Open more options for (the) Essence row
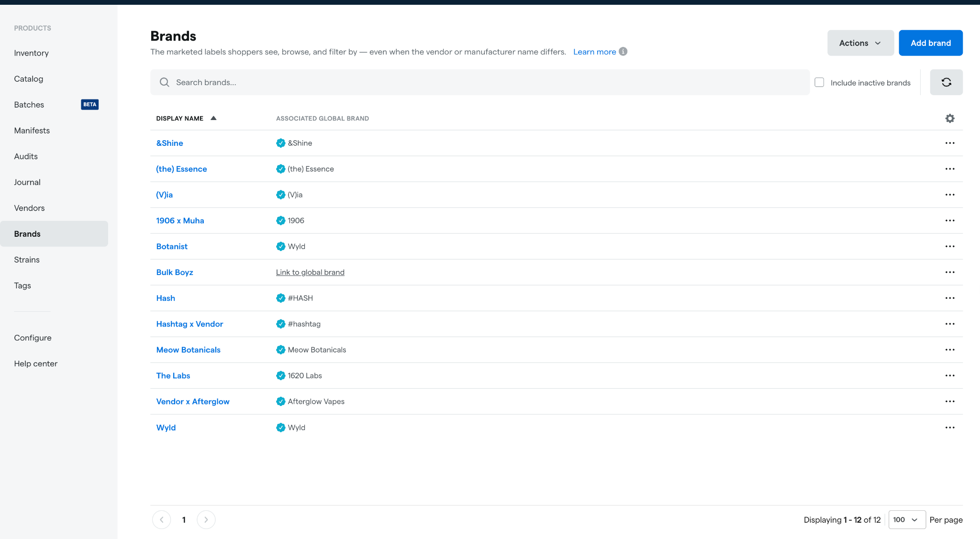This screenshot has height=539, width=980. (950, 169)
